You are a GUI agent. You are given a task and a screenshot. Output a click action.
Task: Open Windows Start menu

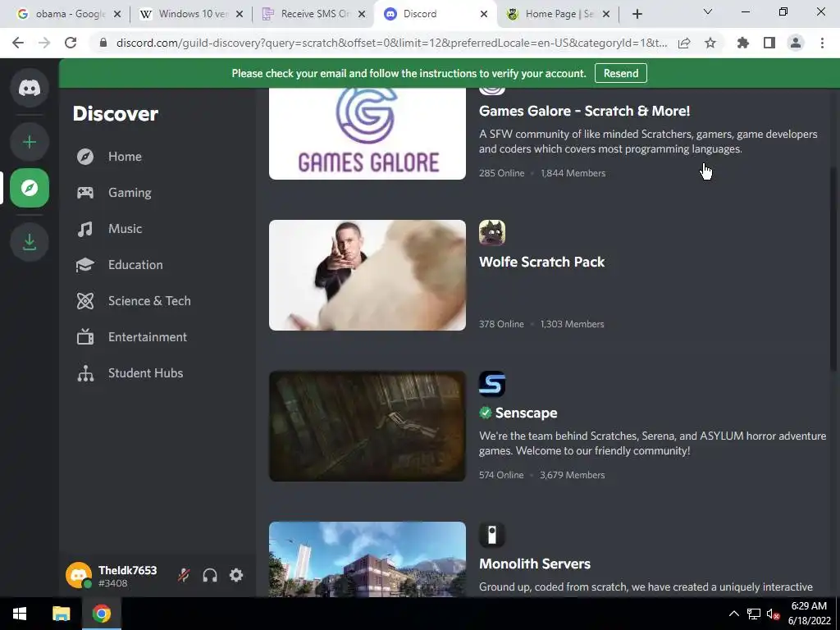click(x=20, y=614)
